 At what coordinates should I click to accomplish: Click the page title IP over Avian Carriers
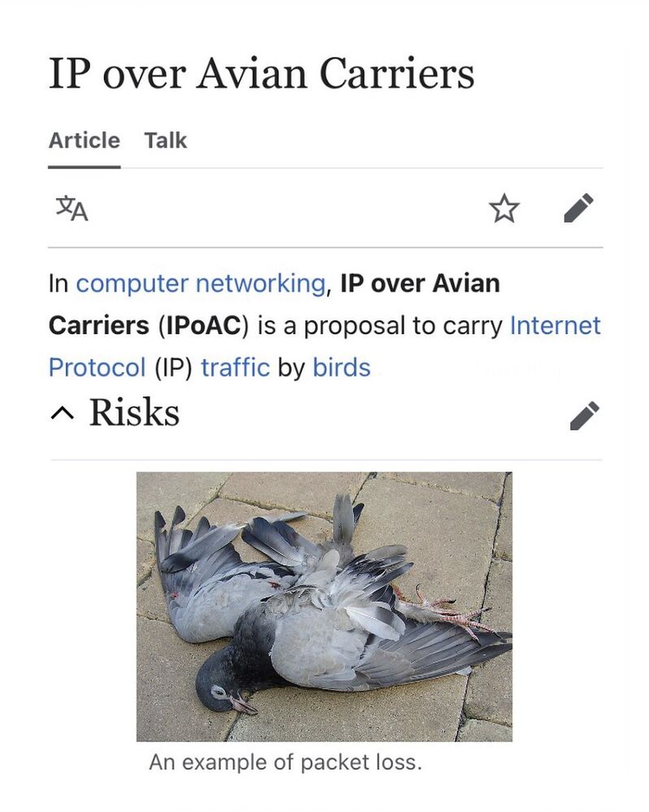[262, 73]
